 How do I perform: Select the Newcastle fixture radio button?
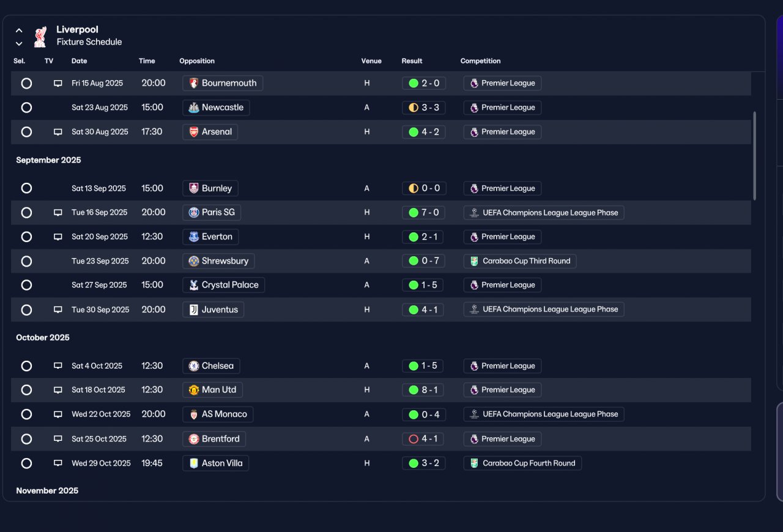coord(26,108)
